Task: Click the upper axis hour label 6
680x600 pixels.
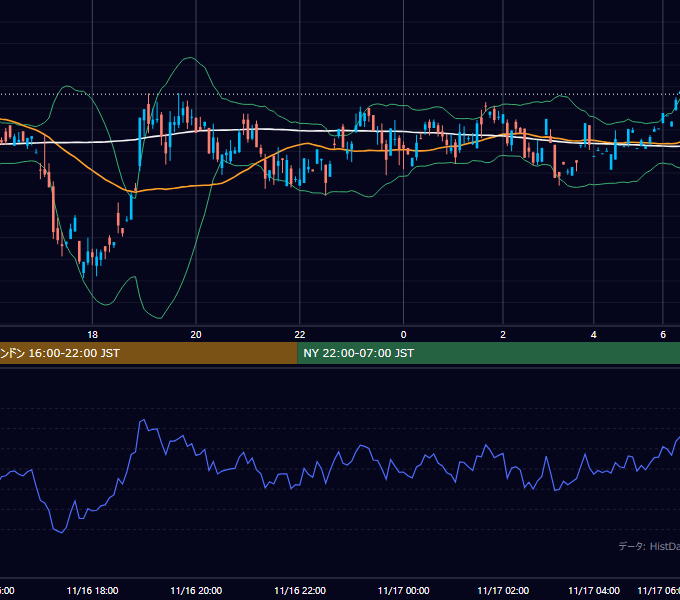Action: (663, 335)
